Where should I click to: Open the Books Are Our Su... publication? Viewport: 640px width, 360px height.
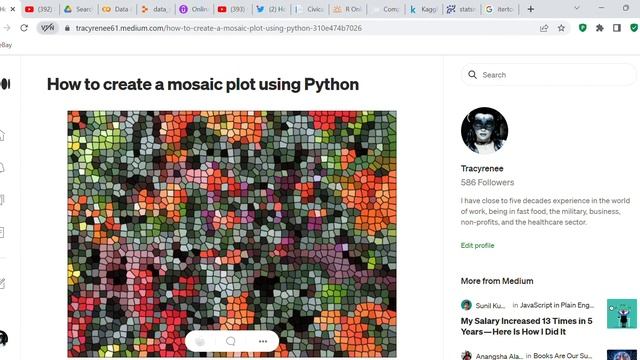[x=563, y=356]
